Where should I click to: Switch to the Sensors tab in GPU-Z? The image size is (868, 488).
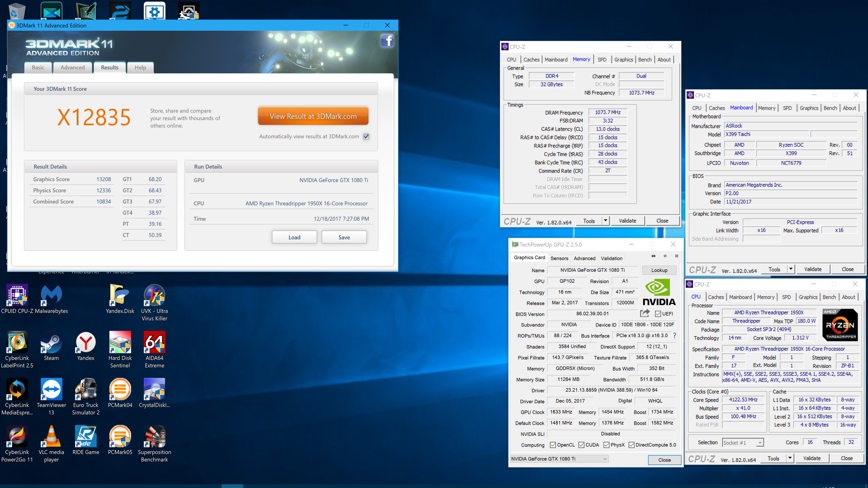559,258
